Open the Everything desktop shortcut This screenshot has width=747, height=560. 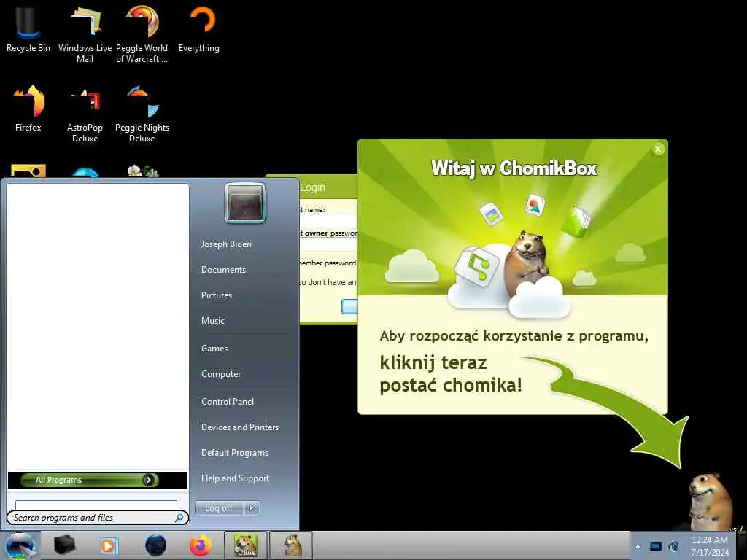199,29
